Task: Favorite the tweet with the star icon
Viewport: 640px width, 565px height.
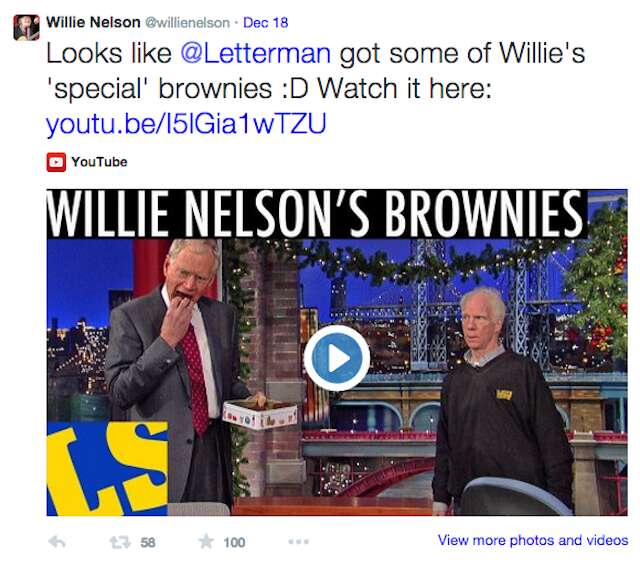Action: pyautogui.click(x=206, y=541)
